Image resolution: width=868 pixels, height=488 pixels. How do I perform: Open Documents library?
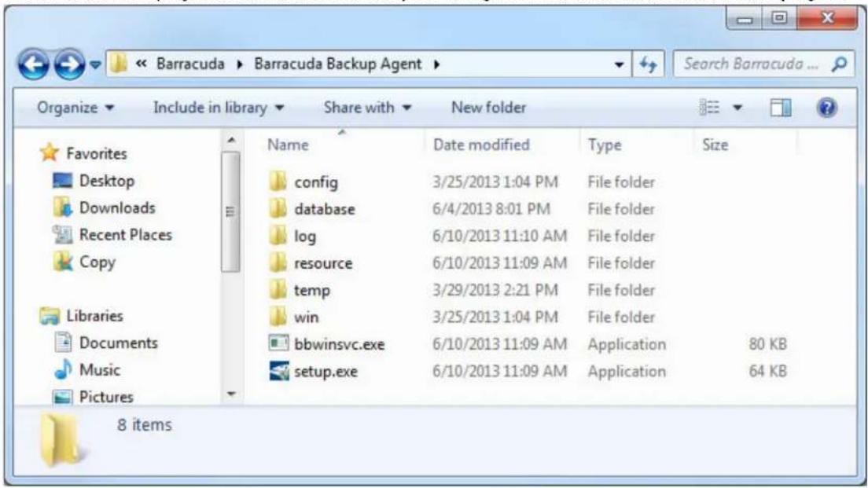(119, 343)
